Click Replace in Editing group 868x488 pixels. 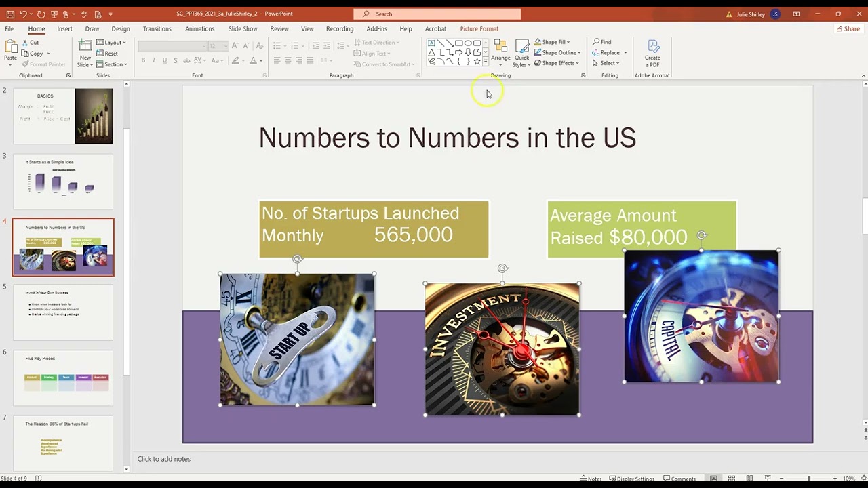[607, 53]
